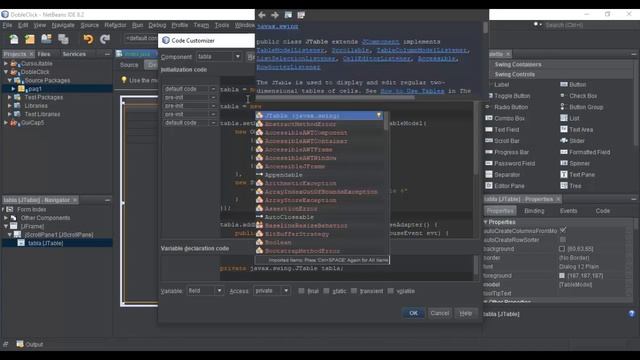This screenshot has width=640, height=360.
Task: Click the Source view button
Action: click(129, 65)
